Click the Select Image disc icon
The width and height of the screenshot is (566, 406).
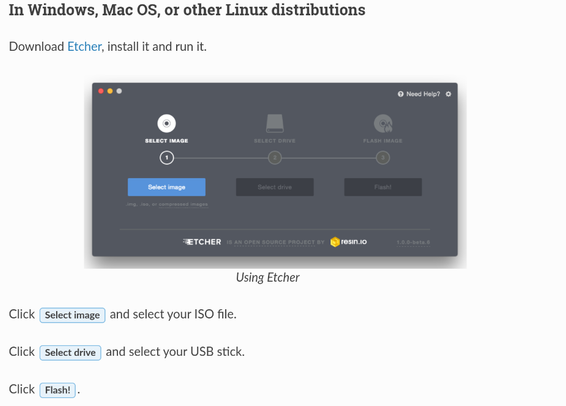pyautogui.click(x=166, y=123)
